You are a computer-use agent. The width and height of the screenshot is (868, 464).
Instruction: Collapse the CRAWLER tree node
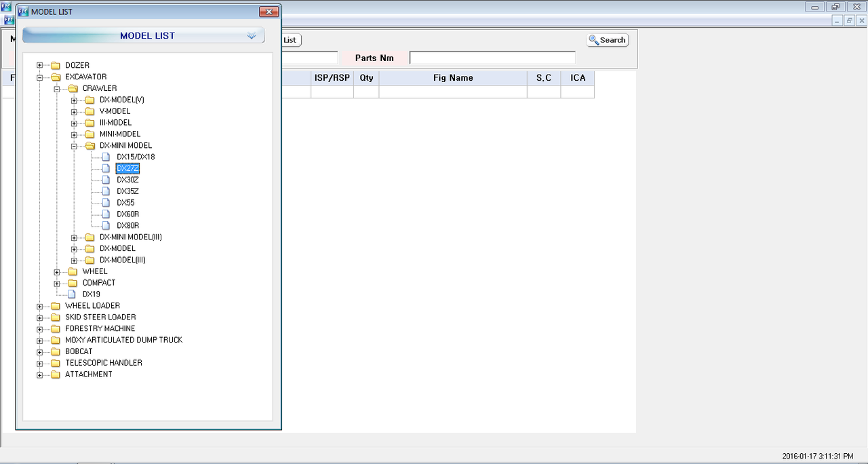[57, 89]
